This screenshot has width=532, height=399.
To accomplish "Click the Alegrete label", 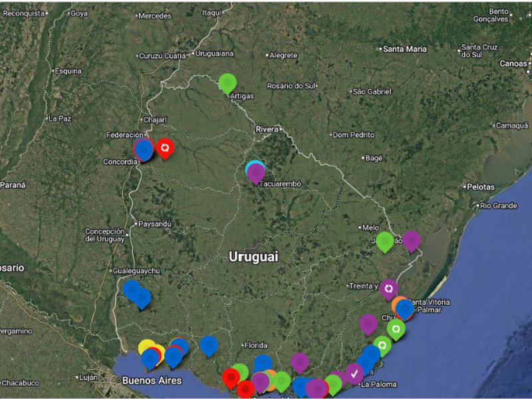I will click(x=283, y=55).
